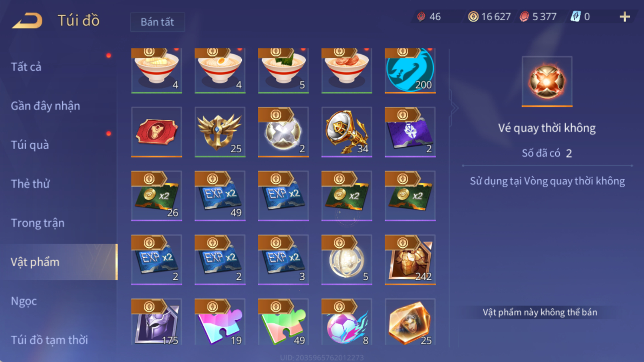Click the Bán tất button
The width and height of the screenshot is (644, 362).
(x=157, y=22)
